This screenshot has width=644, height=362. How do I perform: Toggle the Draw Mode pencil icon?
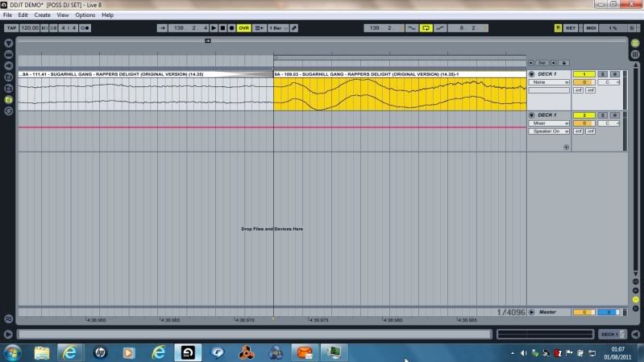pyautogui.click(x=293, y=27)
